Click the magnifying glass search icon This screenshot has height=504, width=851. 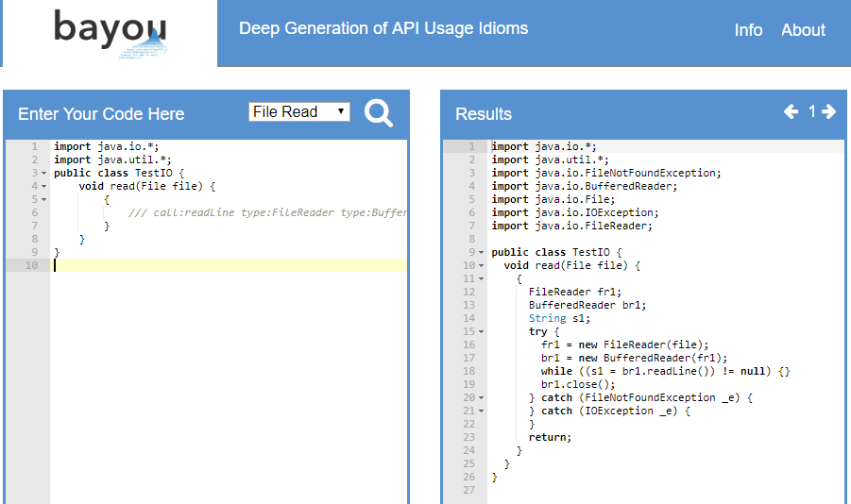(379, 113)
